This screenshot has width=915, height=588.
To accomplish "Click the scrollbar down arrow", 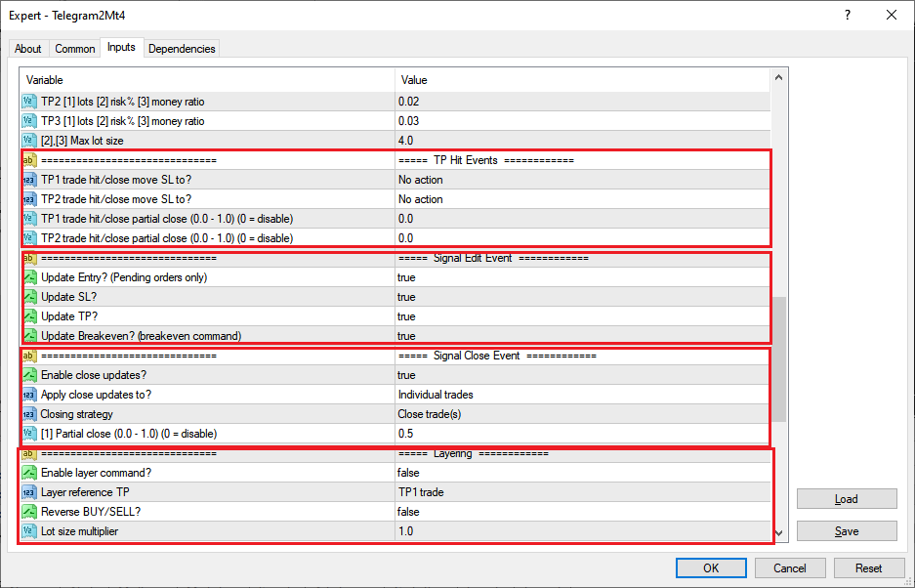I will coord(779,533).
